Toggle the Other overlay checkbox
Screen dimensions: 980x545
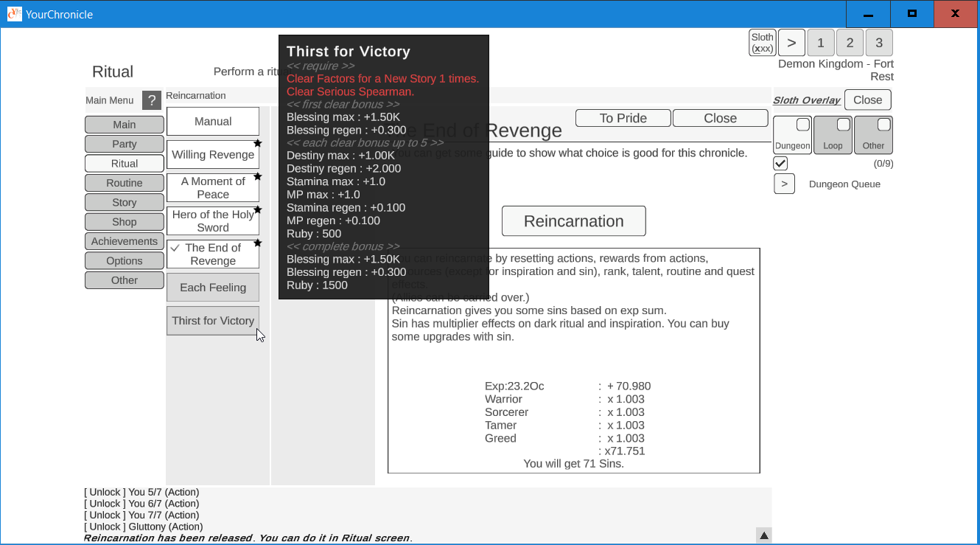[x=884, y=125]
